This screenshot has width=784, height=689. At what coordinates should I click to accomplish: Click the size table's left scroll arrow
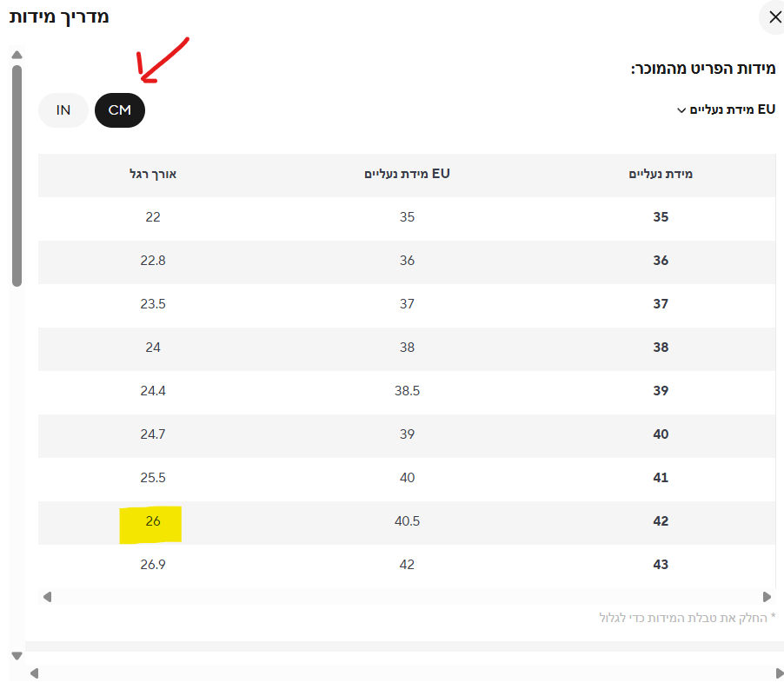47,597
